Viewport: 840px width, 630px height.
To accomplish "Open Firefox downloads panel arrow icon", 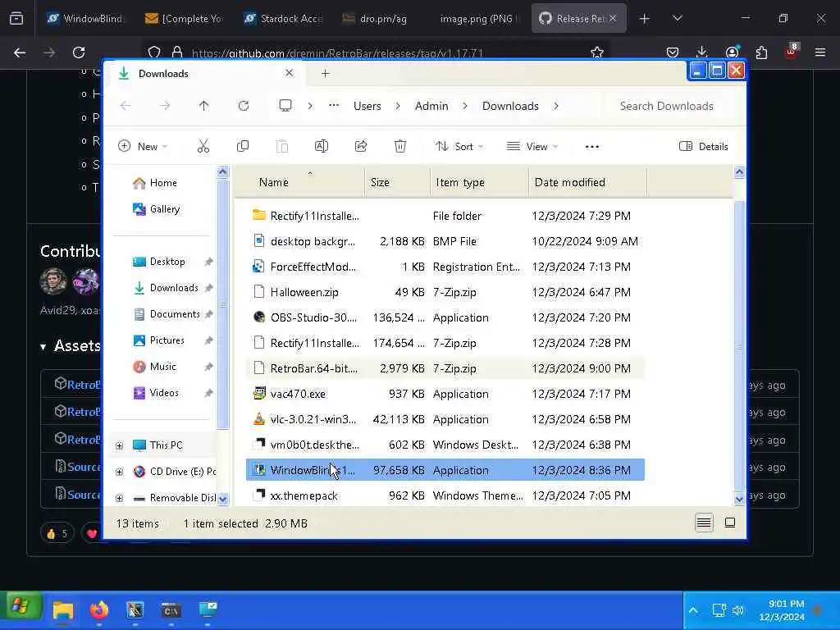I will click(702, 52).
